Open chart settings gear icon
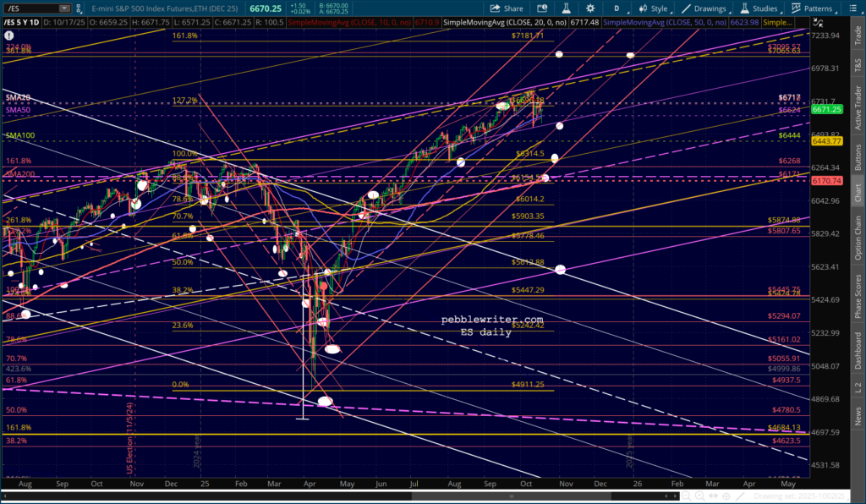Image resolution: width=866 pixels, height=504 pixels. tap(590, 8)
